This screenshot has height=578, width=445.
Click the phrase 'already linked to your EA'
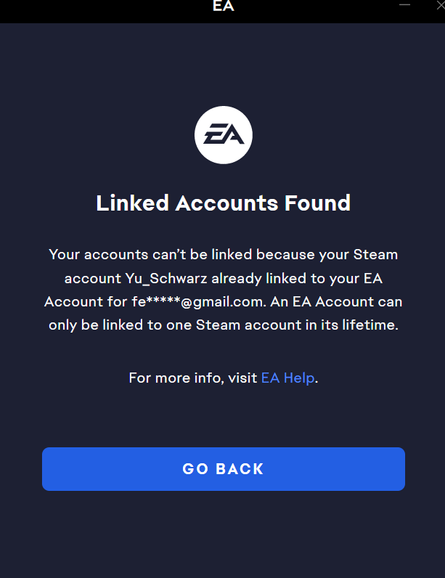click(x=297, y=278)
